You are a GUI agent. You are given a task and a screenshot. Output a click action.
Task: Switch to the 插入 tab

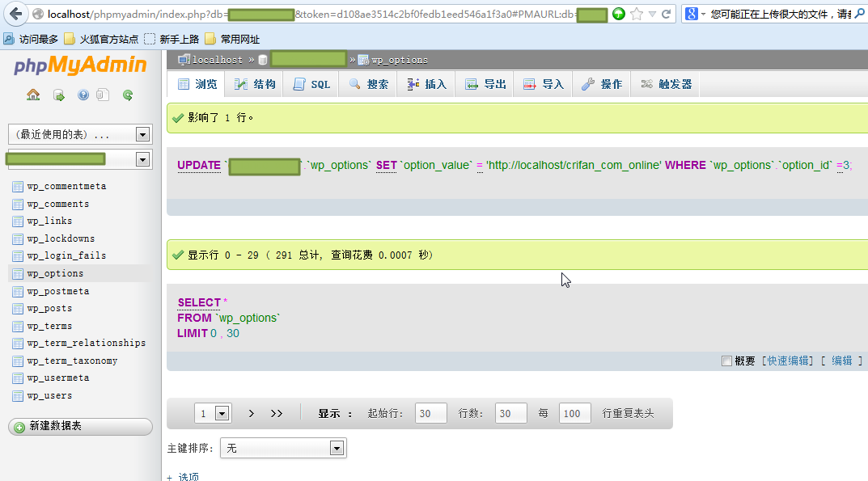click(427, 84)
